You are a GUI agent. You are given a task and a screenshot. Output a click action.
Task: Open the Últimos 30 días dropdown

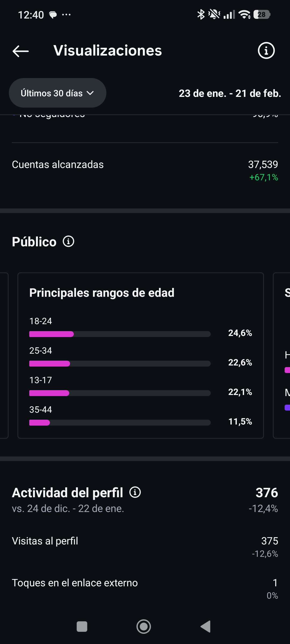[57, 93]
